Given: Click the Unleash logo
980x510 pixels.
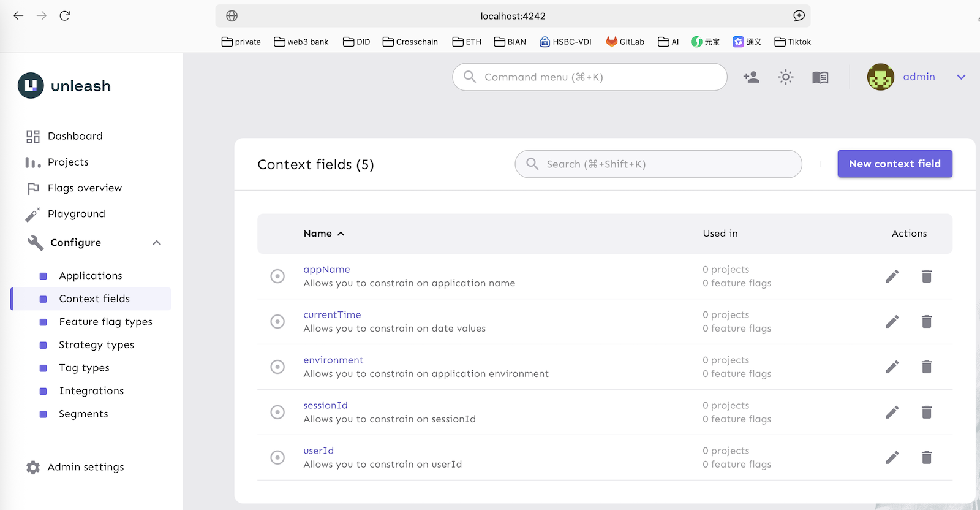Looking at the screenshot, I should point(65,86).
